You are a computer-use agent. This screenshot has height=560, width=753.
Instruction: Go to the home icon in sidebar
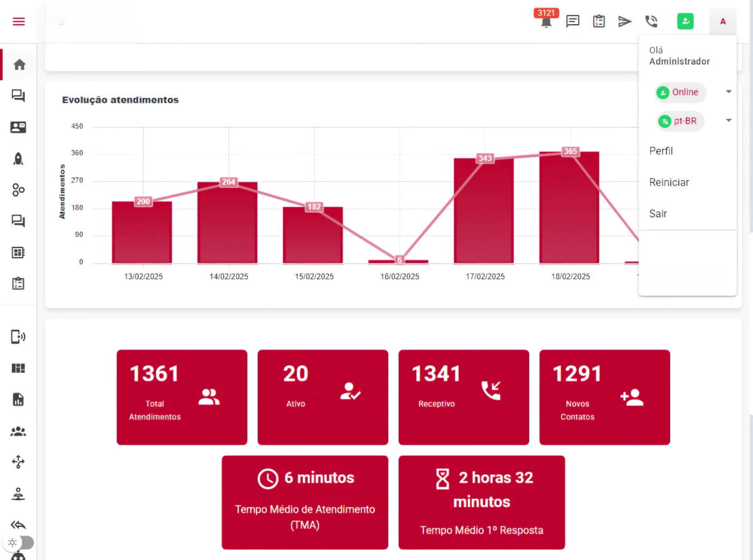19,65
